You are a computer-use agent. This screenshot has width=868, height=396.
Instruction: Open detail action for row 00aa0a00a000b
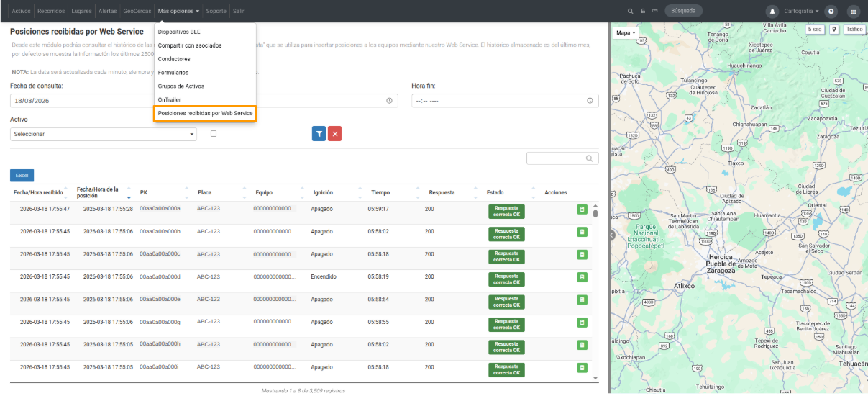coord(582,232)
